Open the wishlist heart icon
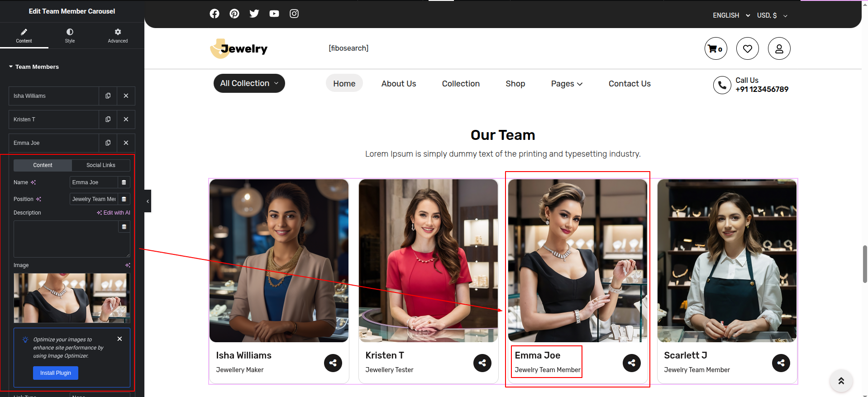This screenshot has height=397, width=868. click(747, 48)
